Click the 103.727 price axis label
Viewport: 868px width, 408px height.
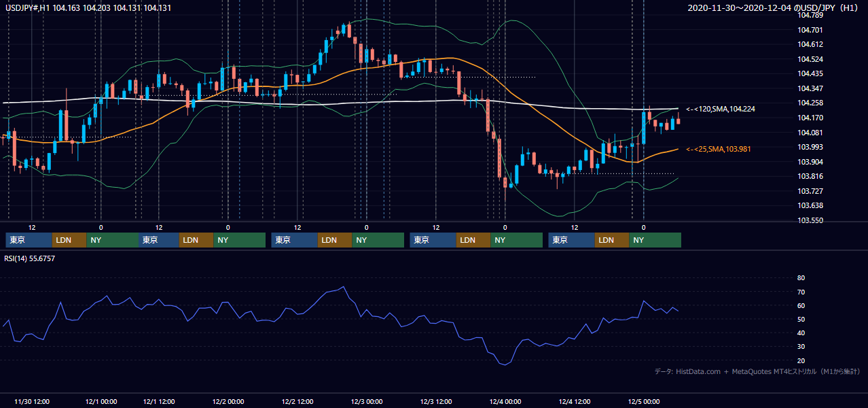[x=810, y=191]
